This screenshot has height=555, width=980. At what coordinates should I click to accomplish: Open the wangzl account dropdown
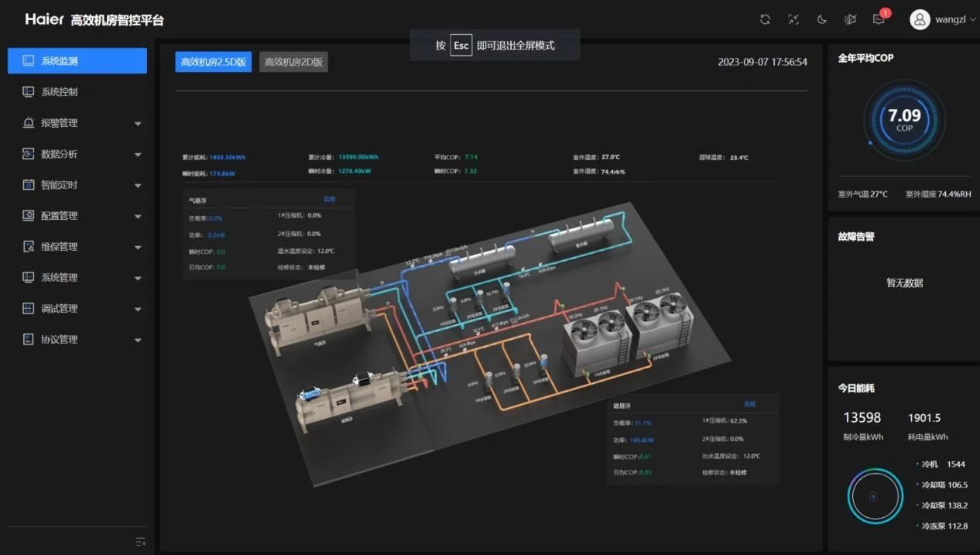[955, 20]
